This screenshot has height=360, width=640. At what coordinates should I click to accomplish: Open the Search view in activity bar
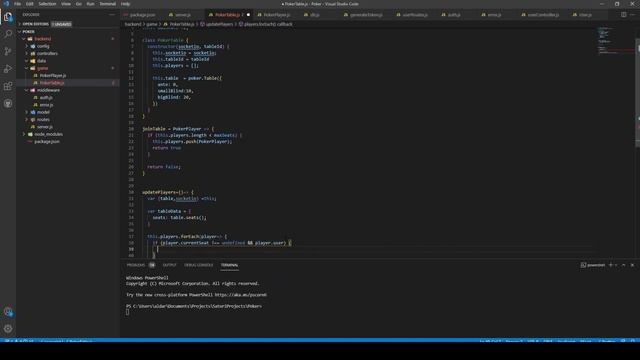pyautogui.click(x=8, y=34)
